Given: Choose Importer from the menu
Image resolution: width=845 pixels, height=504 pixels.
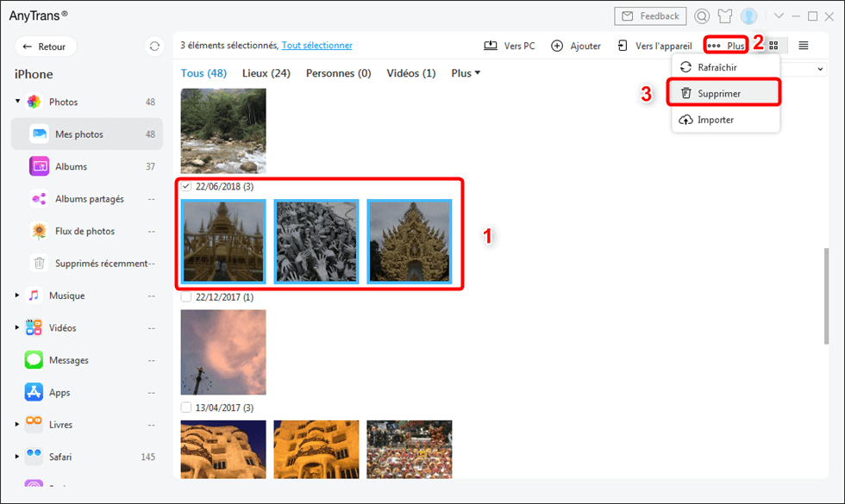Looking at the screenshot, I should coord(725,120).
